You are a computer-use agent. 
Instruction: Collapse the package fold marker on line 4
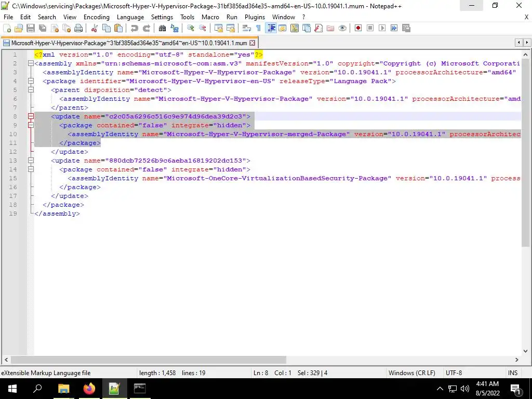pos(31,81)
